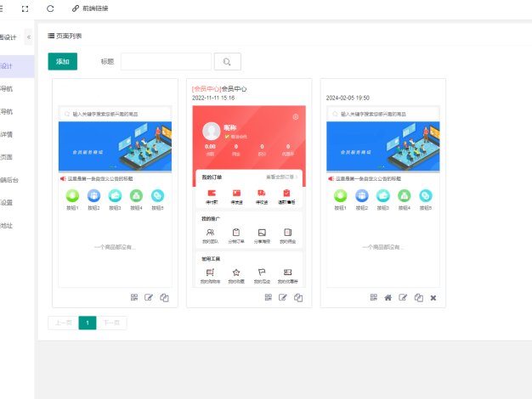Collapse the sidebar with the « arrow

29,37
